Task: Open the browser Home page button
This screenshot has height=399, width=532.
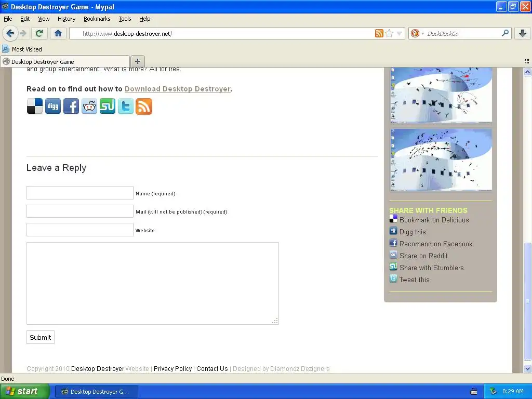Action: point(58,33)
